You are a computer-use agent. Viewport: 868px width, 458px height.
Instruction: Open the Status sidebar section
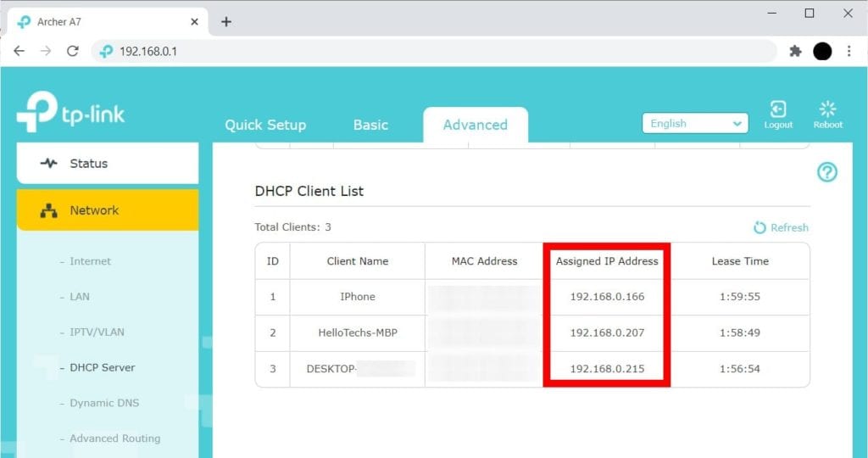click(x=108, y=164)
